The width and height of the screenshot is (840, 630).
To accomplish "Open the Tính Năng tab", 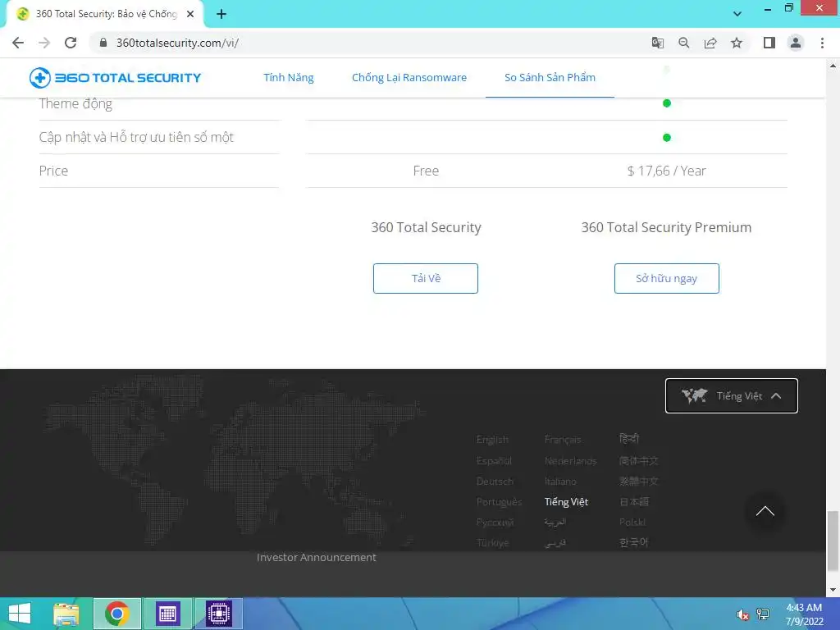I will tap(289, 78).
